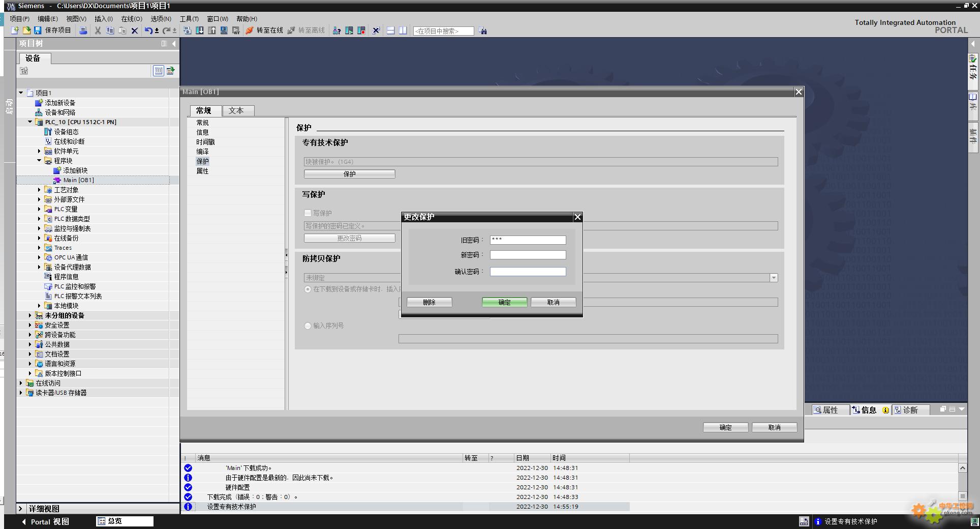The width and height of the screenshot is (980, 529).
Task: Click the search-in-project binoculars icon
Action: click(x=482, y=31)
